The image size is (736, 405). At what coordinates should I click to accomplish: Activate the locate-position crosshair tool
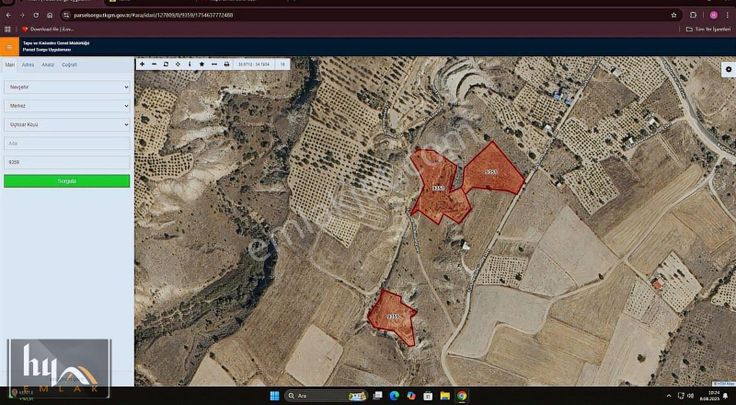[x=178, y=64]
